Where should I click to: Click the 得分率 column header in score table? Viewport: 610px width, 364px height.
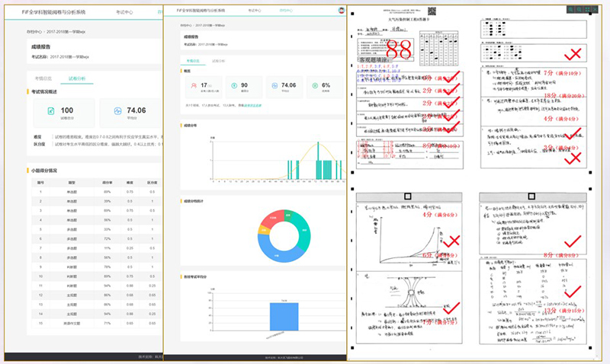coord(107,183)
